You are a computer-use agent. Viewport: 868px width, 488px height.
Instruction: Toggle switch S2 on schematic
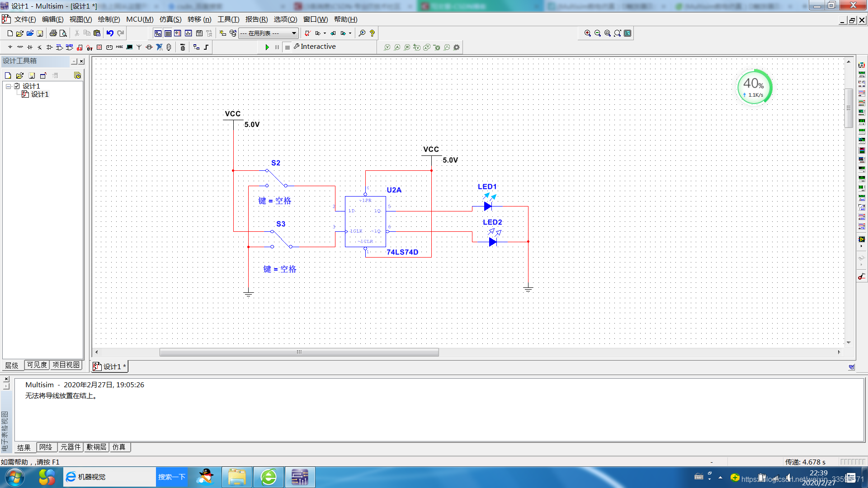[x=276, y=178]
